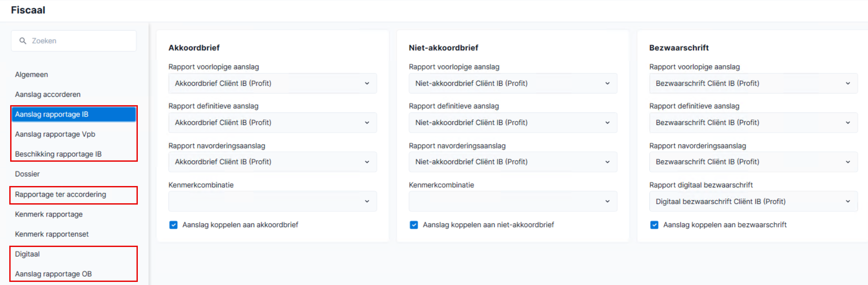This screenshot has width=868, height=285.
Task: Click the search magnifier icon
Action: click(x=23, y=41)
